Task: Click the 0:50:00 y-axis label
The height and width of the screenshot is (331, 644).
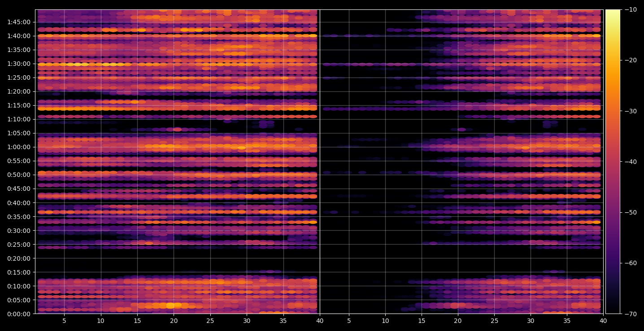Action: click(18, 175)
